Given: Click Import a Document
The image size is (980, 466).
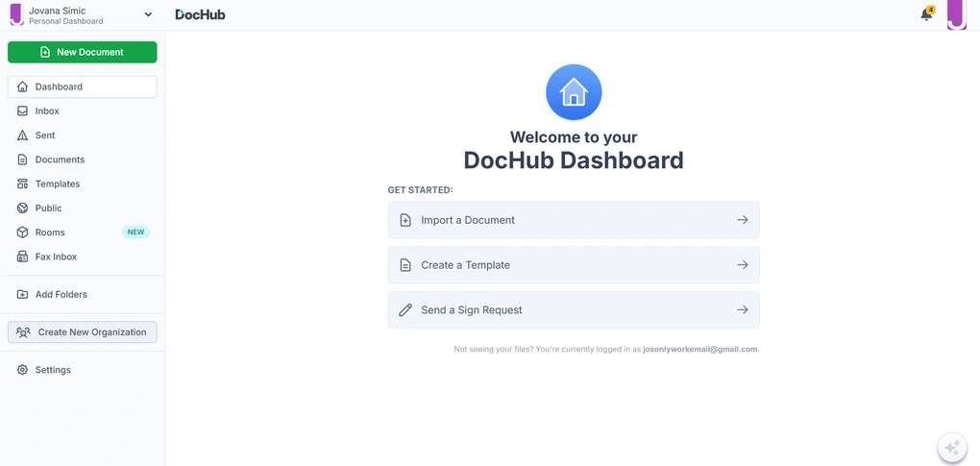Looking at the screenshot, I should coord(574,220).
